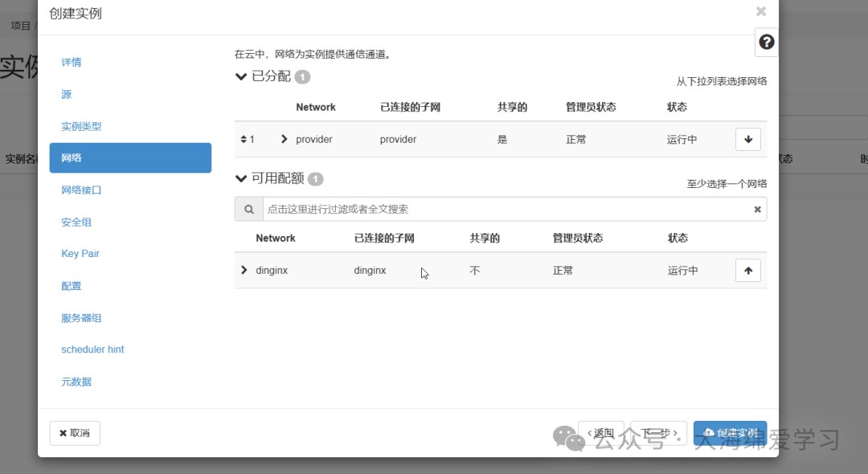Allocate dinginx network via up-arrow icon
The height and width of the screenshot is (474, 868).
(x=747, y=270)
